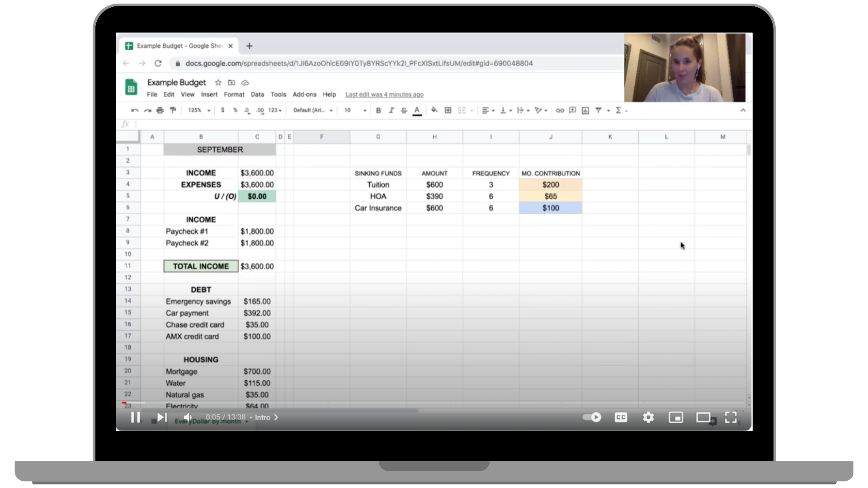Viewport: 868px width, 488px height.
Task: Insert a link using toolbar icon
Action: click(x=560, y=110)
